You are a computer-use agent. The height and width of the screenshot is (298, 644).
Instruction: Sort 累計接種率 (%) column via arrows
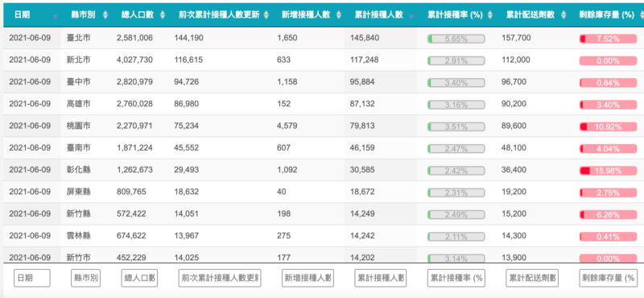point(490,14)
